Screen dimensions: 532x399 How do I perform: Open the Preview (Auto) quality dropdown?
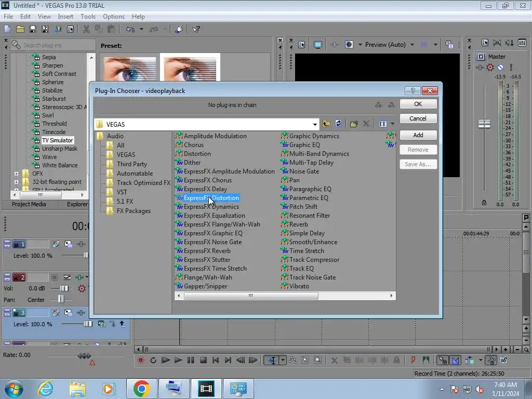pyautogui.click(x=412, y=45)
